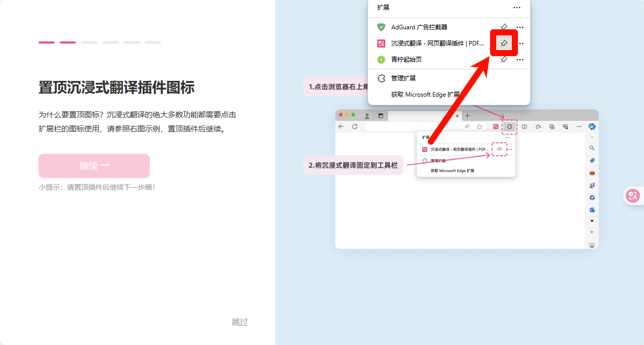Click the toolbox icon in the illustrated sidebar
The height and width of the screenshot is (345, 644).
tap(592, 172)
